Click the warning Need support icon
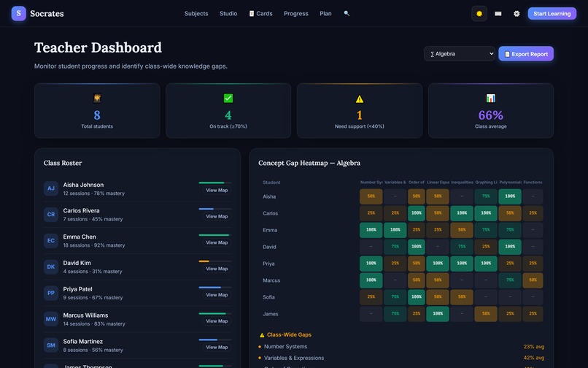The image size is (588, 368). pos(360,99)
